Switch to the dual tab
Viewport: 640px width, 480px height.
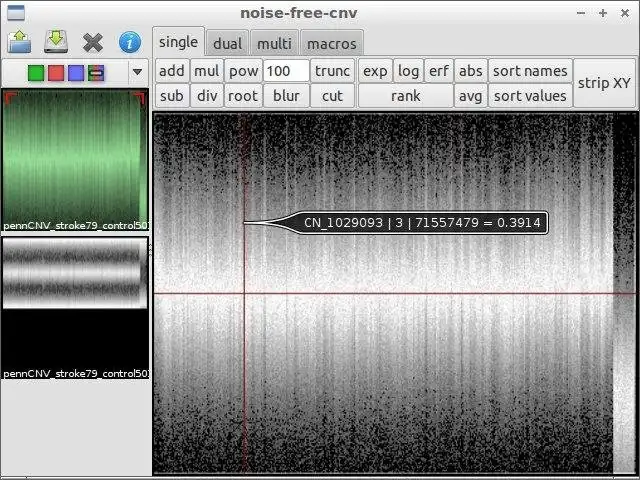coord(227,44)
